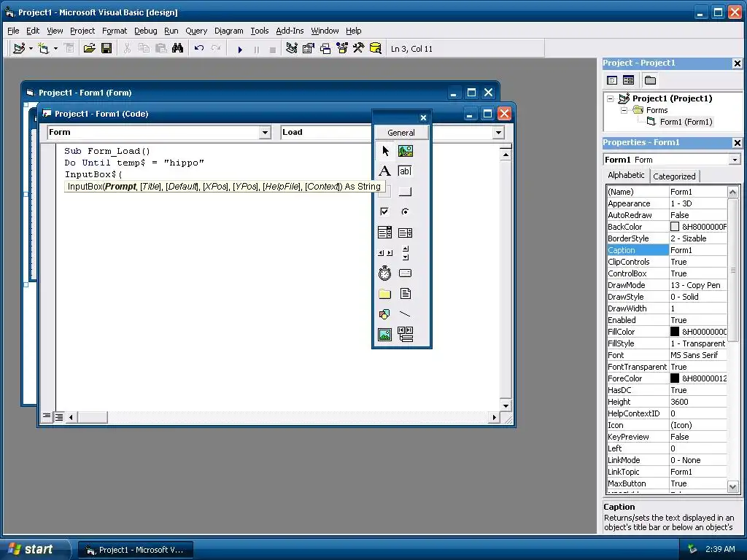This screenshot has width=747, height=560.
Task: Open the Procedure dropdown showing Load
Action: pyautogui.click(x=498, y=133)
